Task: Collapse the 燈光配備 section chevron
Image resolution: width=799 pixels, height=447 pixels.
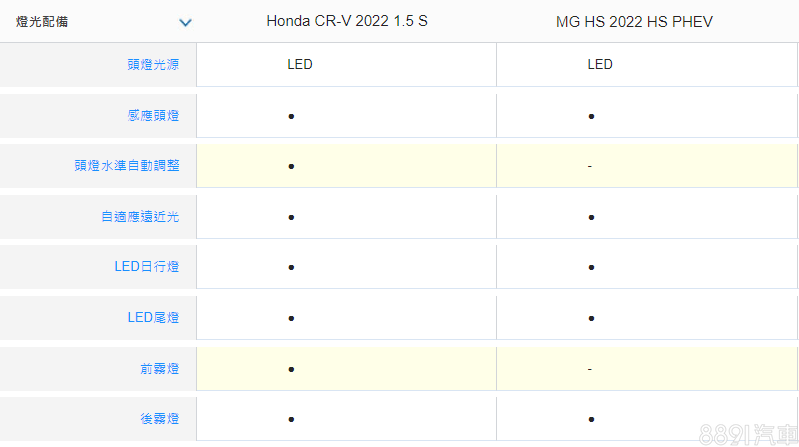Action: tap(185, 22)
